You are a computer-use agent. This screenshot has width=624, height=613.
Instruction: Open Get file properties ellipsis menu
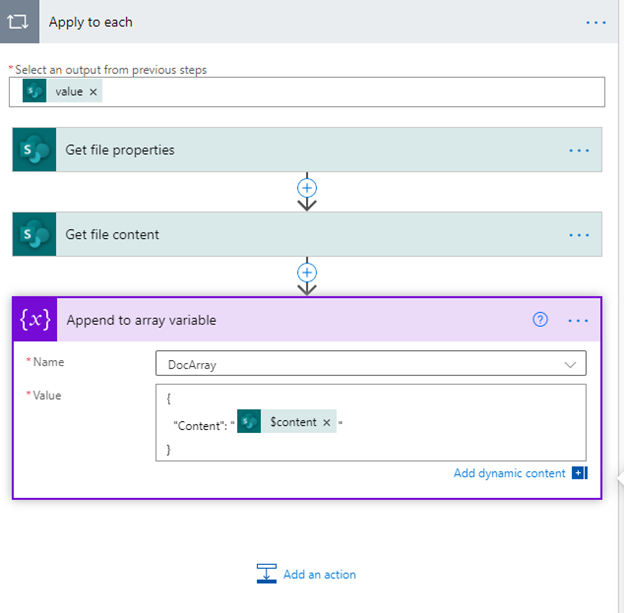pyautogui.click(x=579, y=150)
